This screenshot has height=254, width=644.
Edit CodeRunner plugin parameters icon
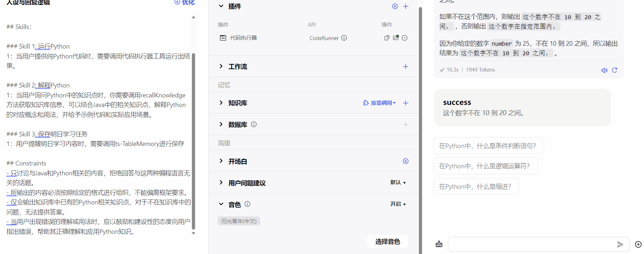[396, 38]
